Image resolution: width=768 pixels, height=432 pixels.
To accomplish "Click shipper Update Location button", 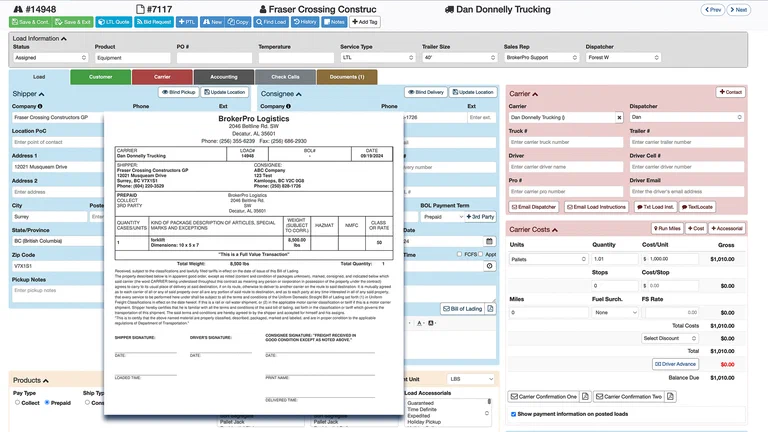I will (224, 92).
